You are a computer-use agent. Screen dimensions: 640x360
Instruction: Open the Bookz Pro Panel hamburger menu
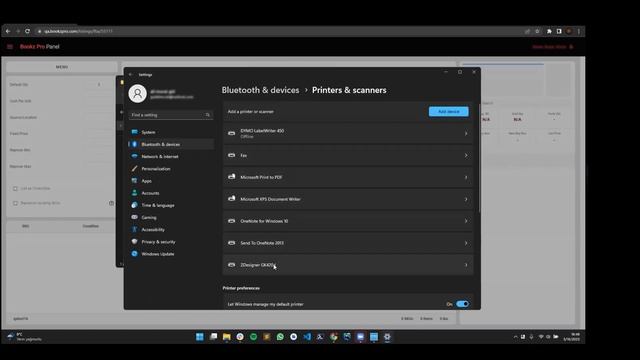[x=10, y=47]
